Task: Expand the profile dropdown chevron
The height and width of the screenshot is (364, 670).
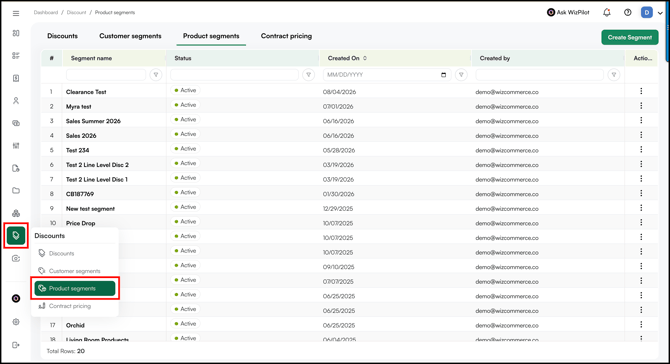Action: (660, 13)
